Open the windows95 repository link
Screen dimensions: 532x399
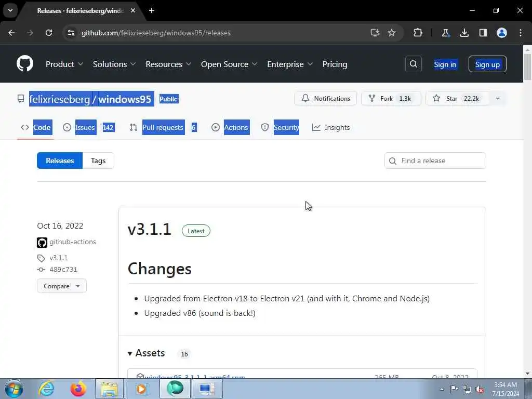[x=125, y=99]
